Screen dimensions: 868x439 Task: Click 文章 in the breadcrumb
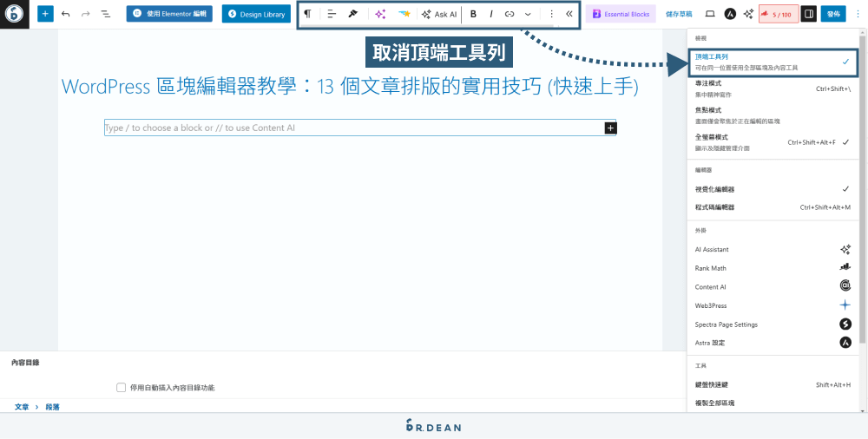22,407
